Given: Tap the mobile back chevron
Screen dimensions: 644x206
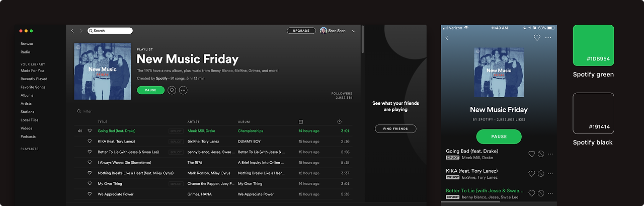Looking at the screenshot, I should (447, 38).
